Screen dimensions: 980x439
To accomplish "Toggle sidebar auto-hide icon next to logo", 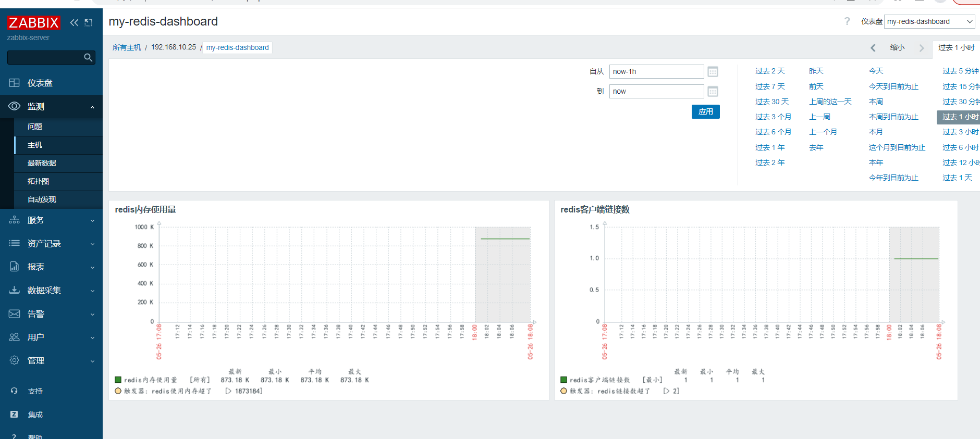I will point(89,22).
